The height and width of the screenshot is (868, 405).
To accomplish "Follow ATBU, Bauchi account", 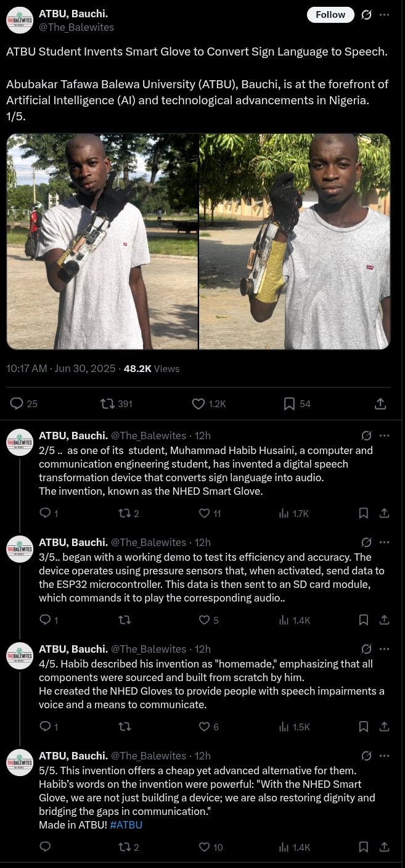I will coord(330,15).
